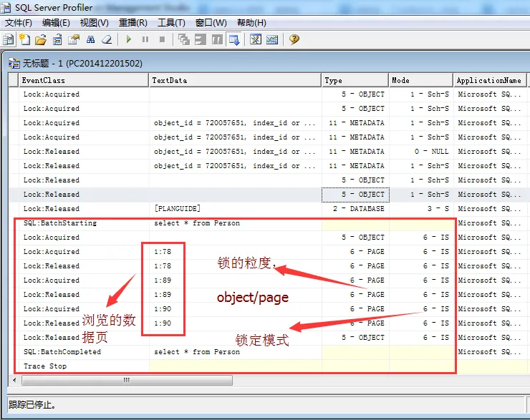Open Performance Monitor toolbar icon
Screen dimensions: 530x420
point(272,39)
